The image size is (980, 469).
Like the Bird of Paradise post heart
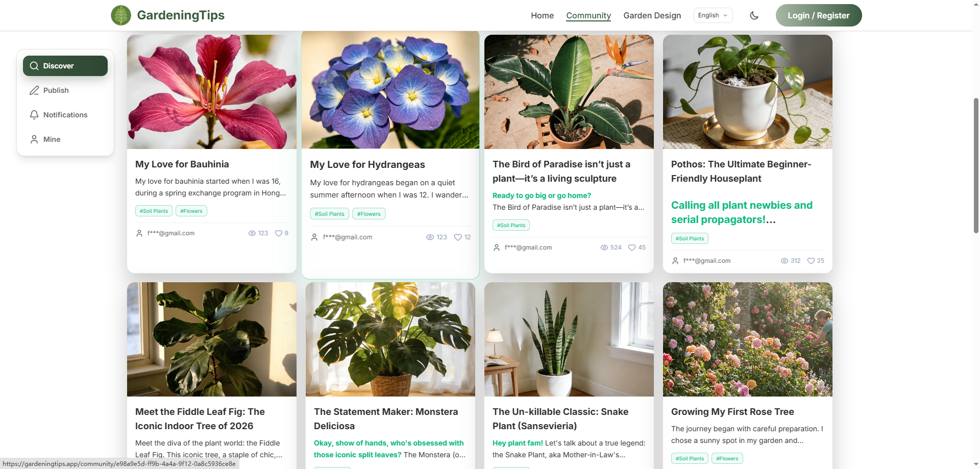[632, 248]
